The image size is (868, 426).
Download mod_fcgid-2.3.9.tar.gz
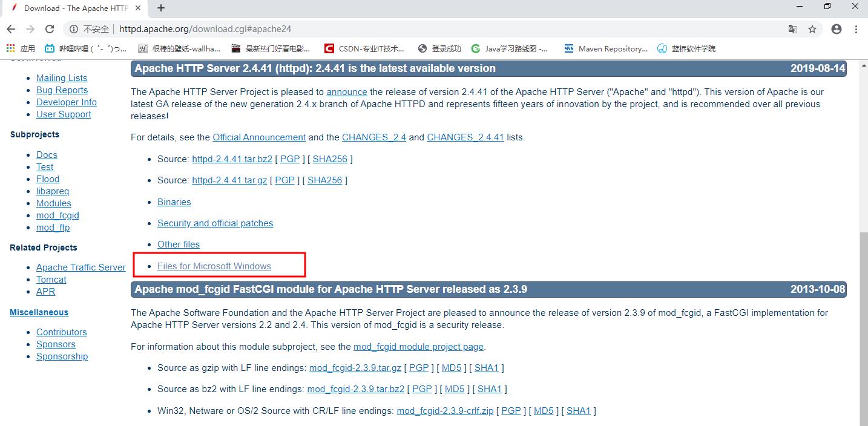pyautogui.click(x=355, y=368)
